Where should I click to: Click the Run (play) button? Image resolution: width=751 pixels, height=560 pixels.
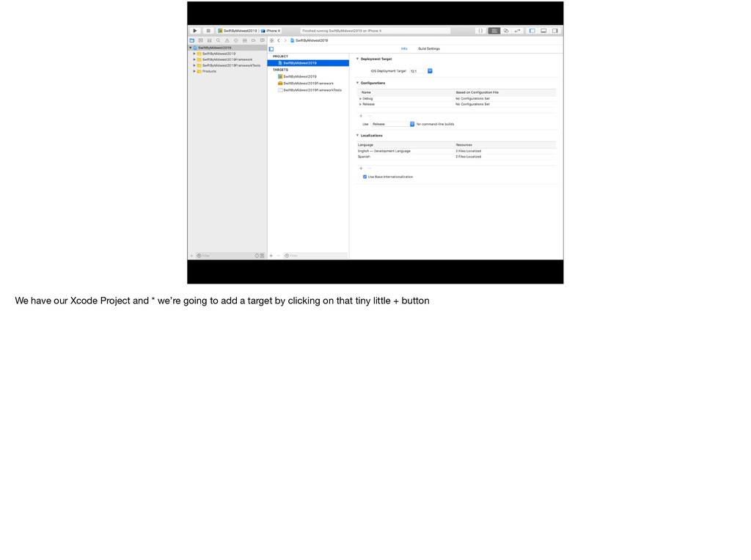[x=195, y=31]
